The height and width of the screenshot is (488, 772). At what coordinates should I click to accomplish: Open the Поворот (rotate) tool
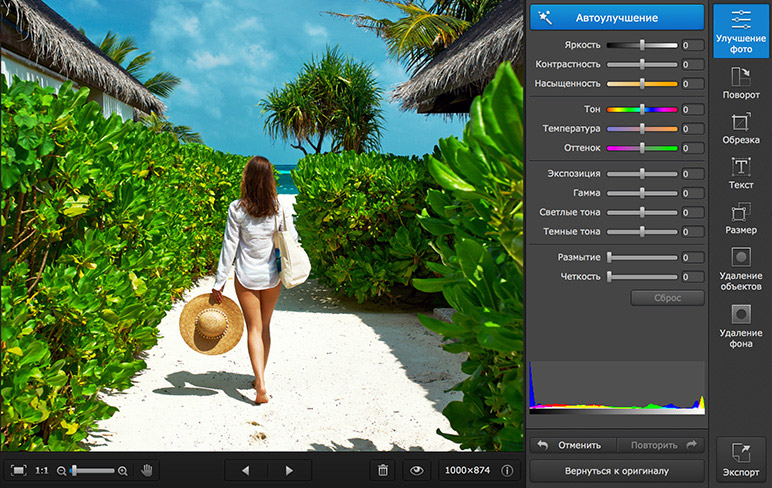pyautogui.click(x=741, y=83)
